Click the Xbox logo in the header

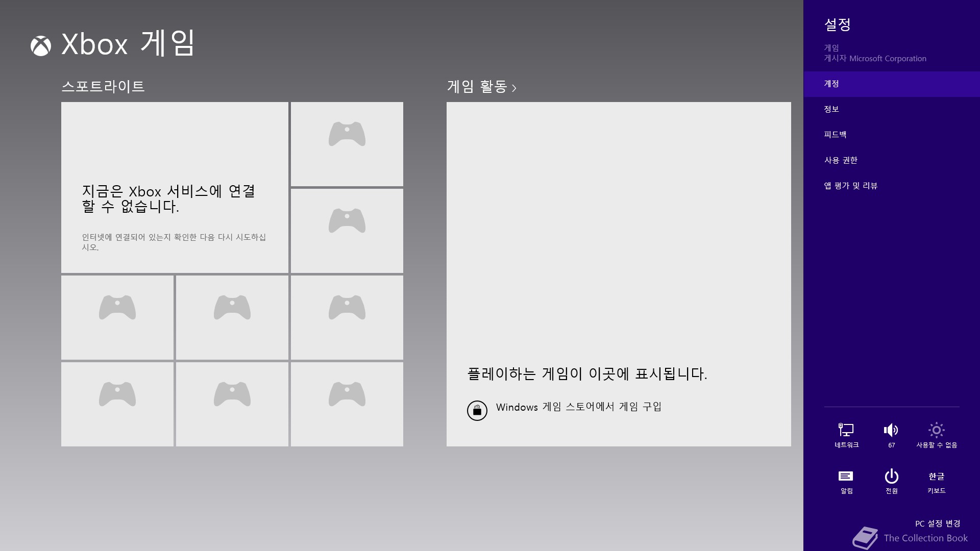41,46
